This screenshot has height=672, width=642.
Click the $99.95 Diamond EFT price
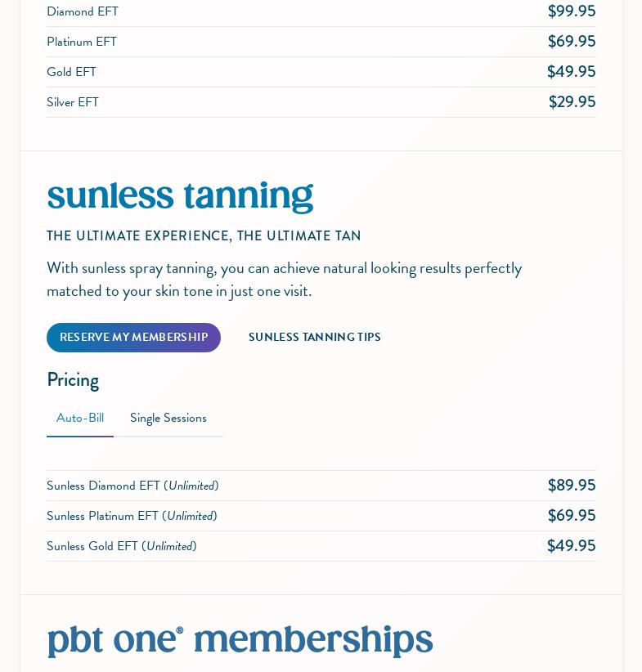(x=571, y=11)
